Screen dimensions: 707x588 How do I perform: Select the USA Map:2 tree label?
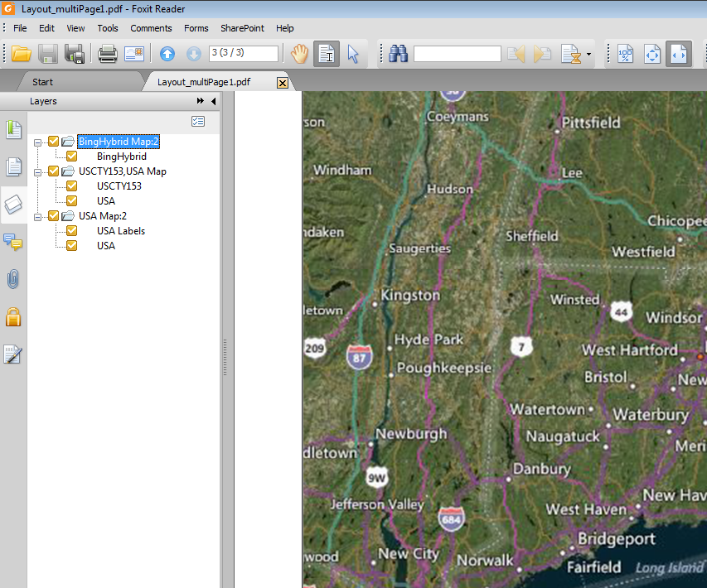coord(103,216)
